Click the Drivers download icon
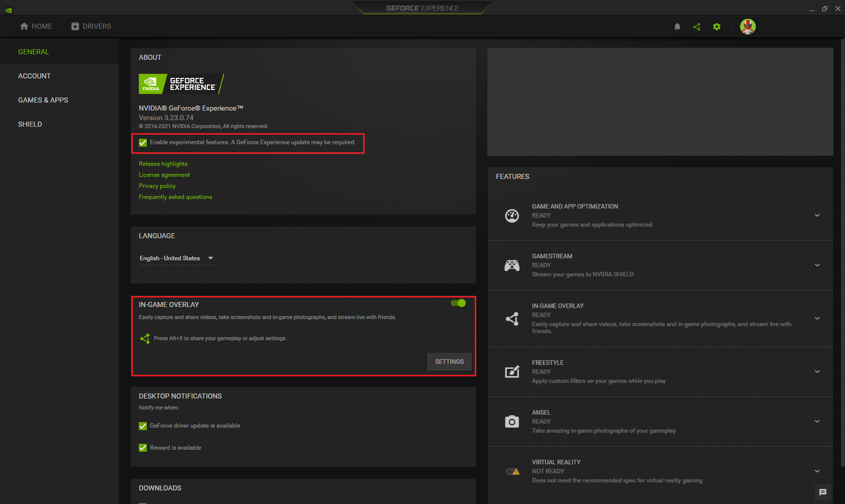The image size is (845, 504). tap(75, 26)
